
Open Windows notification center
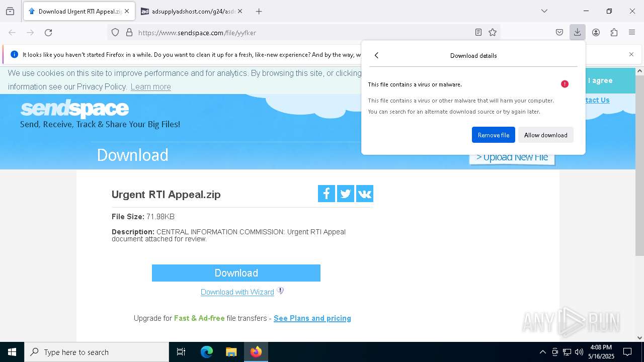pos(627,352)
